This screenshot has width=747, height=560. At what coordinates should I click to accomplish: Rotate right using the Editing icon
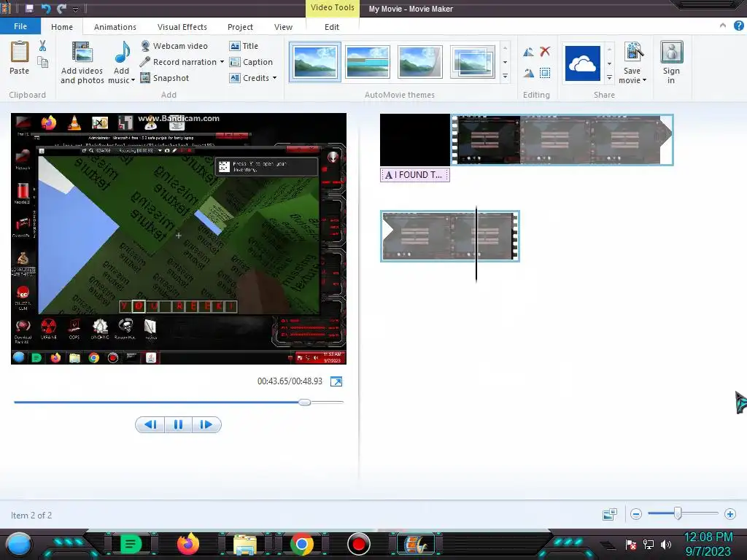(x=528, y=73)
